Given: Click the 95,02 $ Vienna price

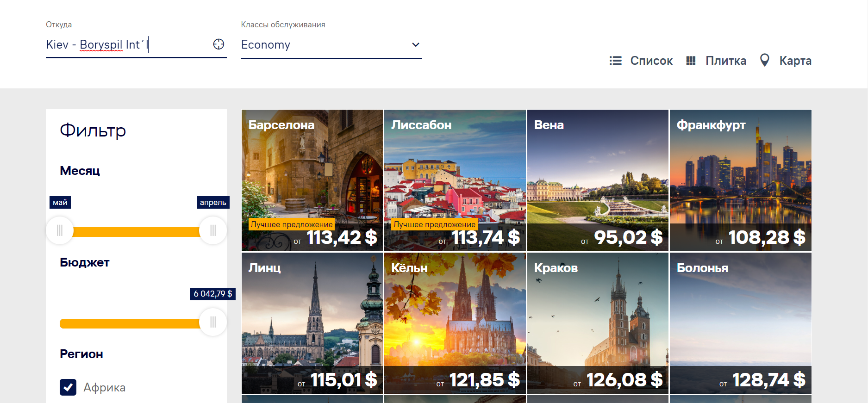Looking at the screenshot, I should pyautogui.click(x=628, y=237).
